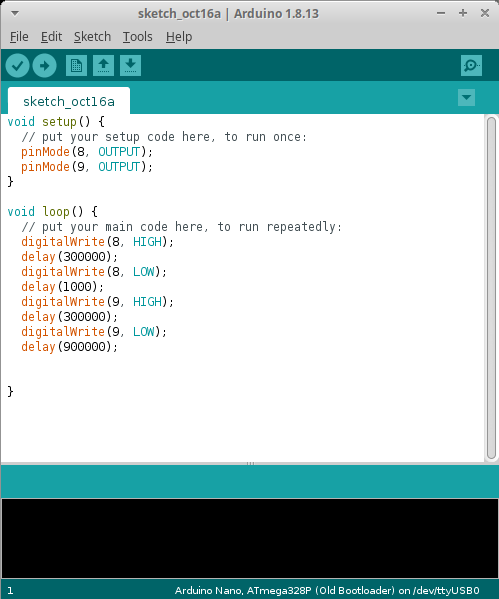
Task: Upload the sketch with the arrow button
Action: click(x=44, y=66)
